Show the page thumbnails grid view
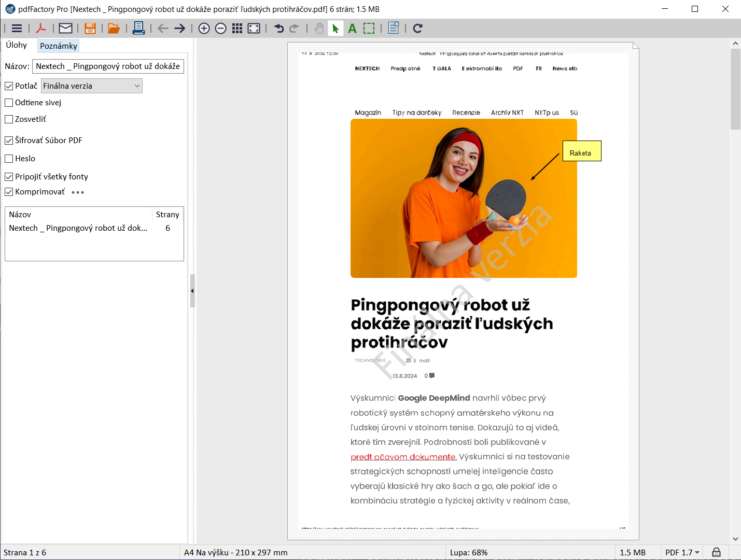This screenshot has height=560, width=741. click(237, 29)
